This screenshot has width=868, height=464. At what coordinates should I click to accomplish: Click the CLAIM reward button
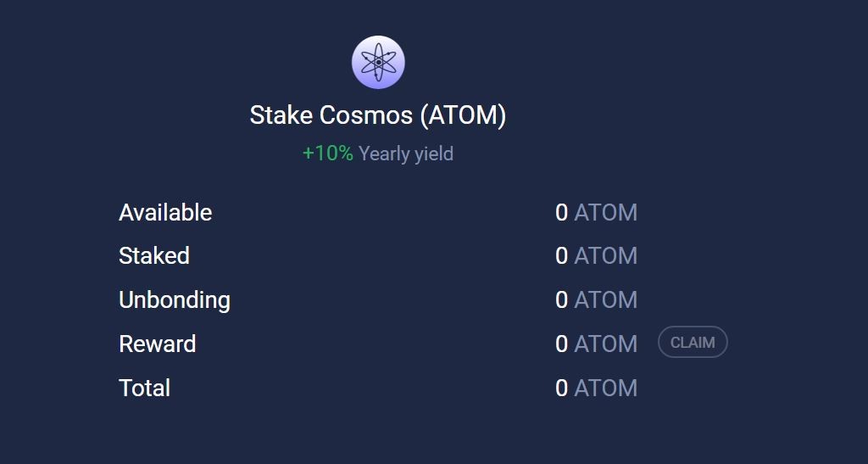tap(693, 342)
